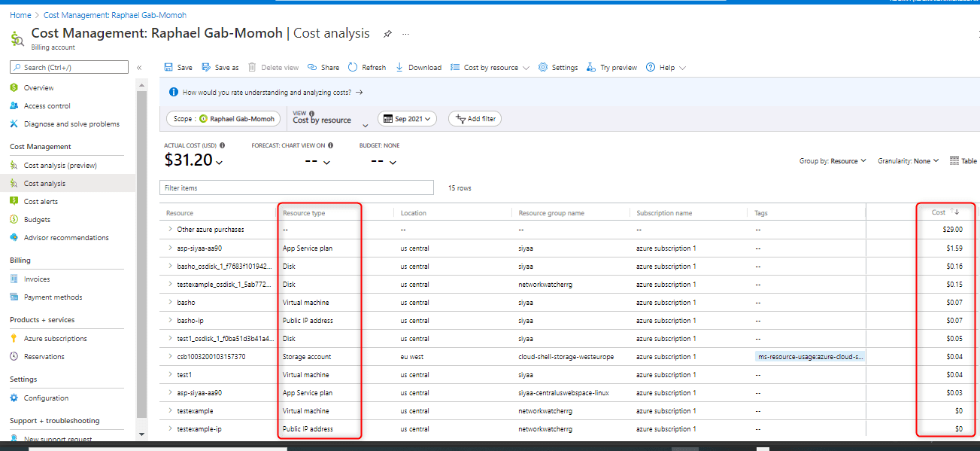Click the Try preview flask icon

[x=591, y=68]
